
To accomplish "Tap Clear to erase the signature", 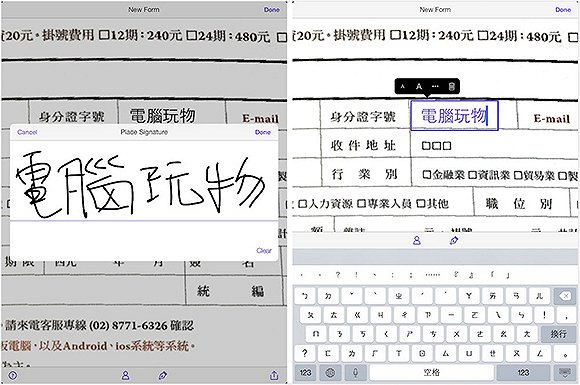I will [264, 251].
